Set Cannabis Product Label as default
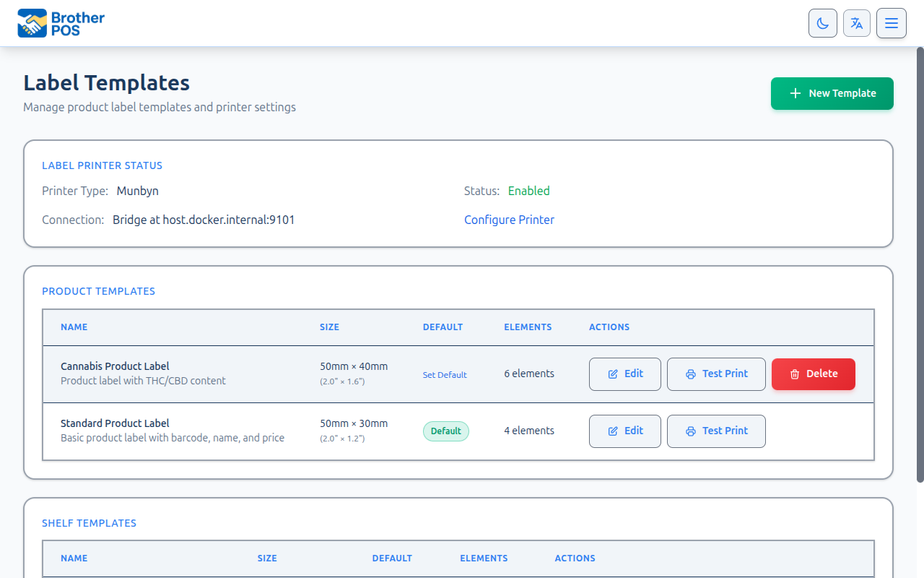924x578 pixels. coord(445,374)
